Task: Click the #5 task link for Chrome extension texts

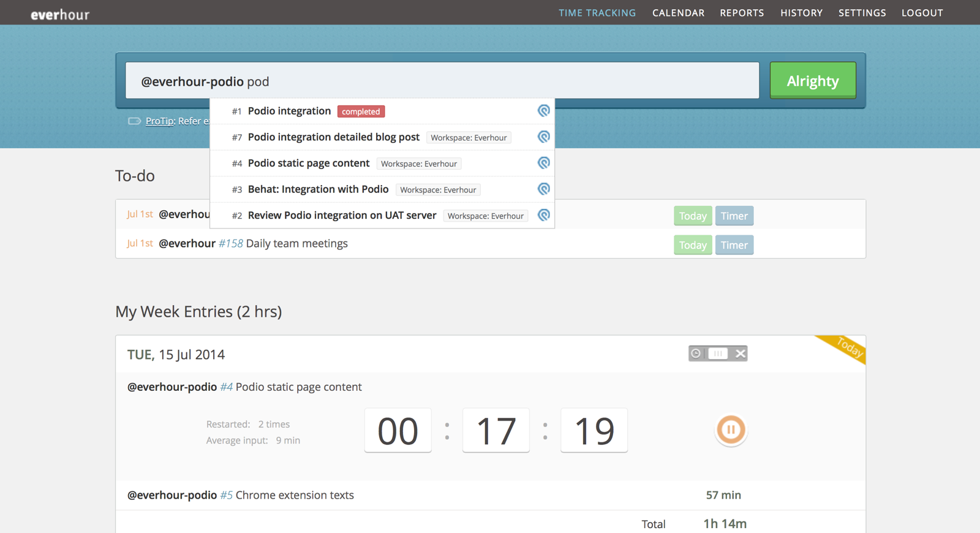Action: 227,495
